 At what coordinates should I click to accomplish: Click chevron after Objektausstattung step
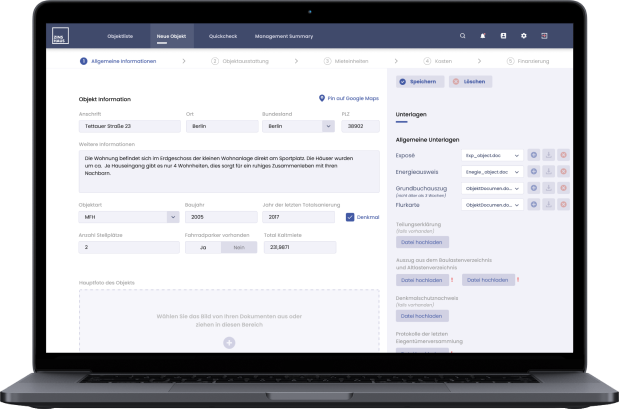[x=296, y=61]
